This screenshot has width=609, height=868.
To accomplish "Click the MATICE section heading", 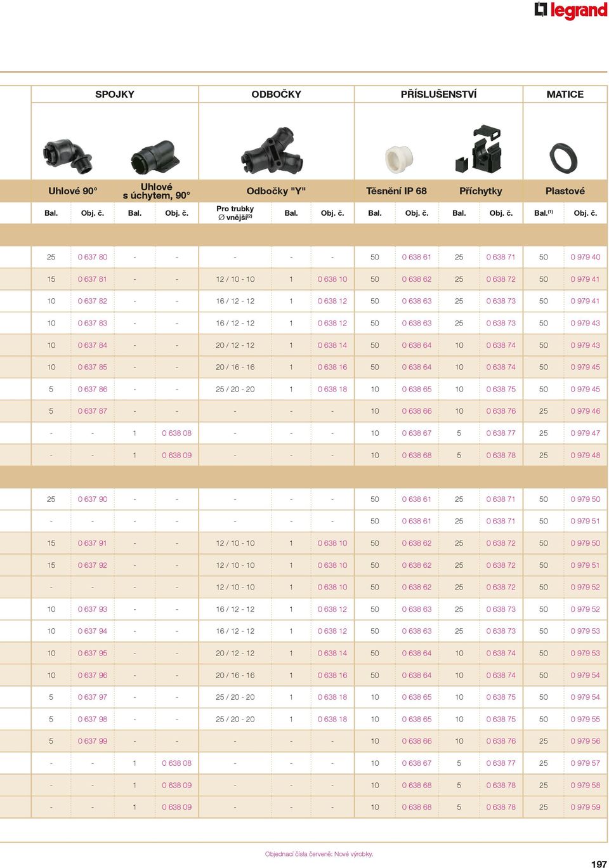I will (x=565, y=94).
